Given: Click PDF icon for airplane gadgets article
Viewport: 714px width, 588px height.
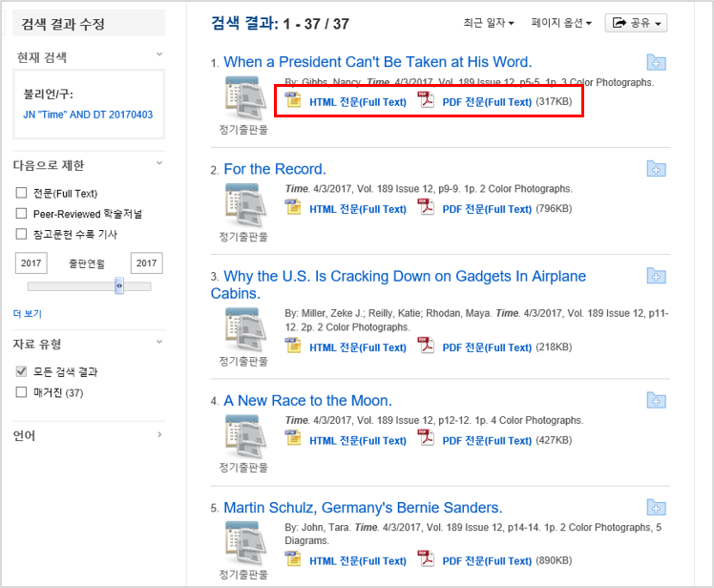Looking at the screenshot, I should point(427,346).
